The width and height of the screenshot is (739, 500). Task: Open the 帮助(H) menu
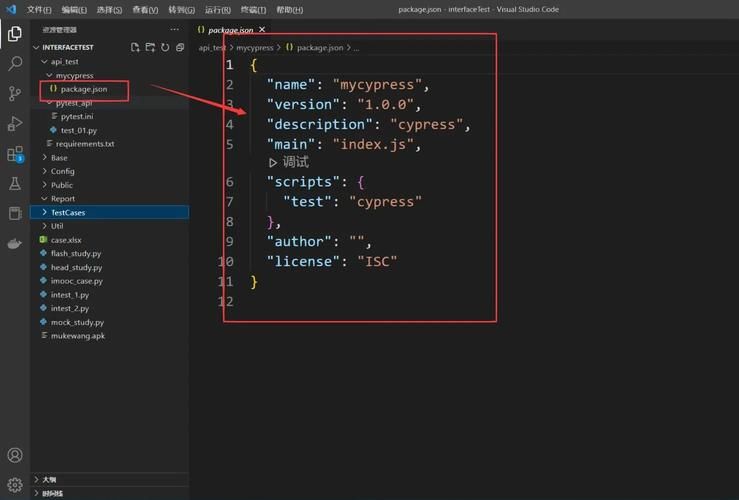click(289, 9)
